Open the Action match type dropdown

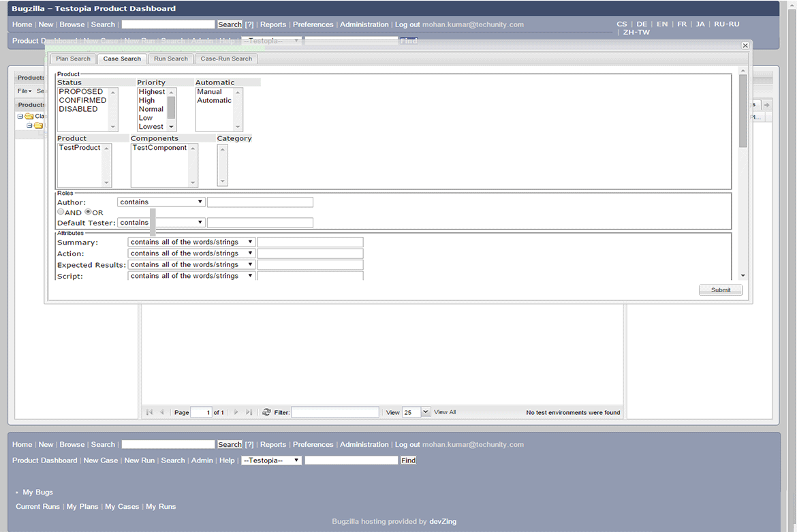click(x=191, y=253)
